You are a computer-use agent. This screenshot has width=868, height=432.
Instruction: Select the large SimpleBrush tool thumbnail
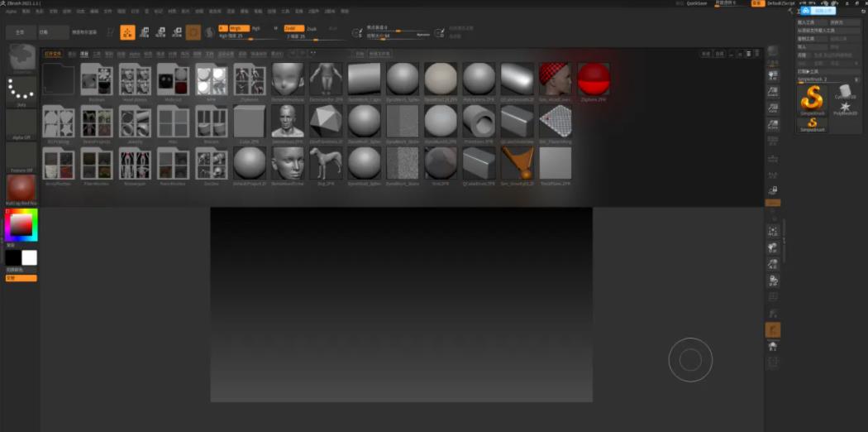tap(812, 100)
